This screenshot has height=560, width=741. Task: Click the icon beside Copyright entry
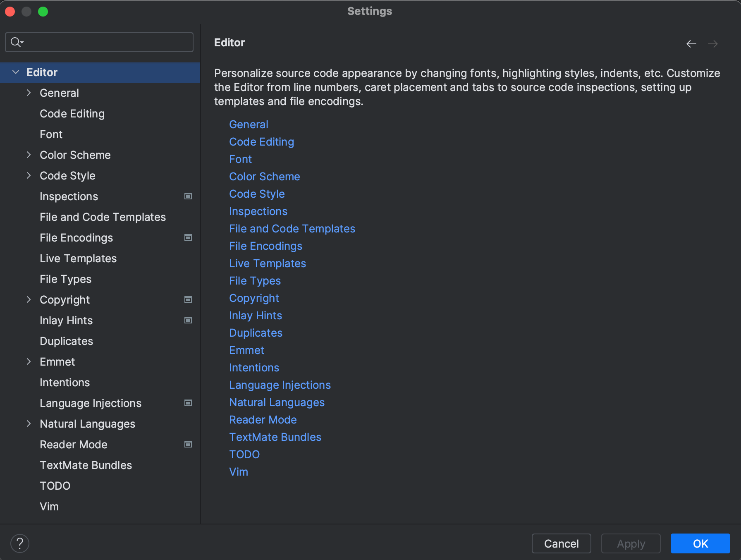click(188, 299)
